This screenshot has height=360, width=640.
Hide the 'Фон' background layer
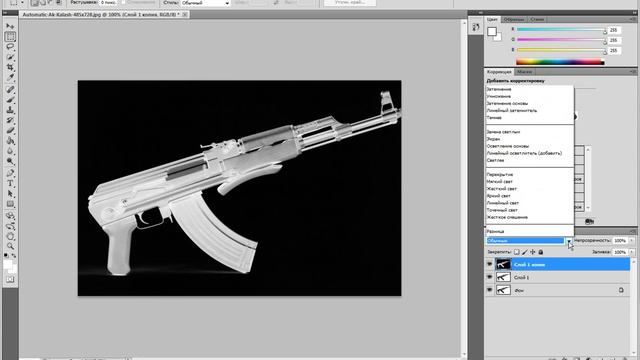pos(489,290)
